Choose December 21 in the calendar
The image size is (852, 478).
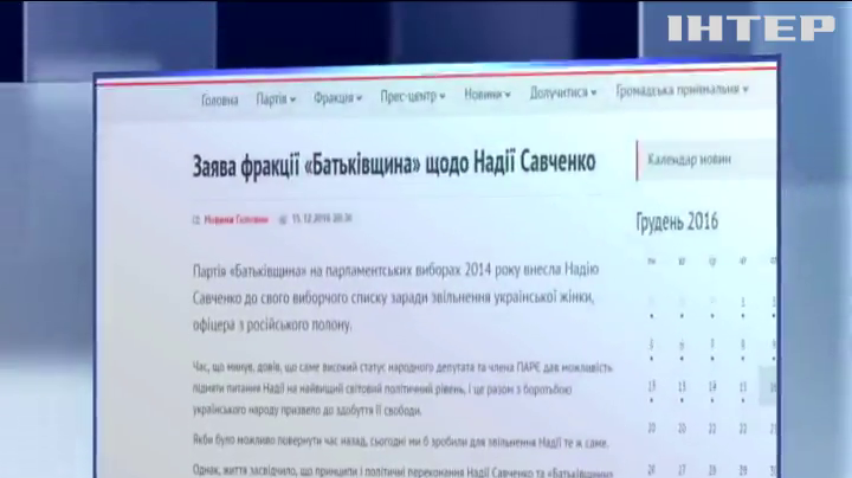(712, 429)
